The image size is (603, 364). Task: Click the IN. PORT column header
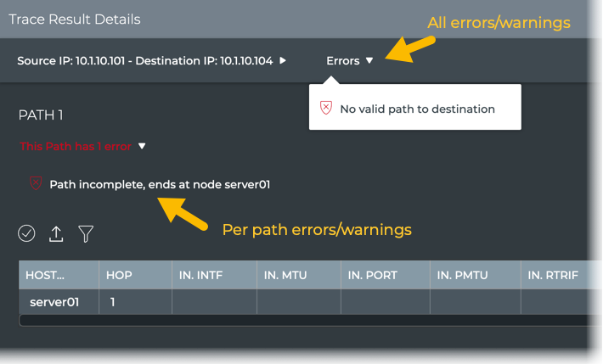(384, 275)
